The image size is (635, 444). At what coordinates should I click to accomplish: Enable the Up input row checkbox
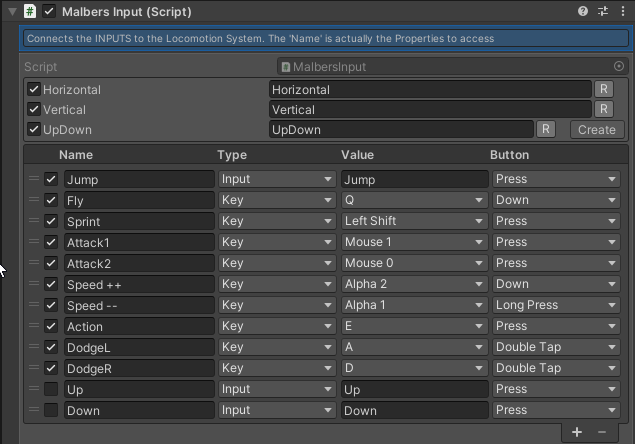(x=51, y=389)
